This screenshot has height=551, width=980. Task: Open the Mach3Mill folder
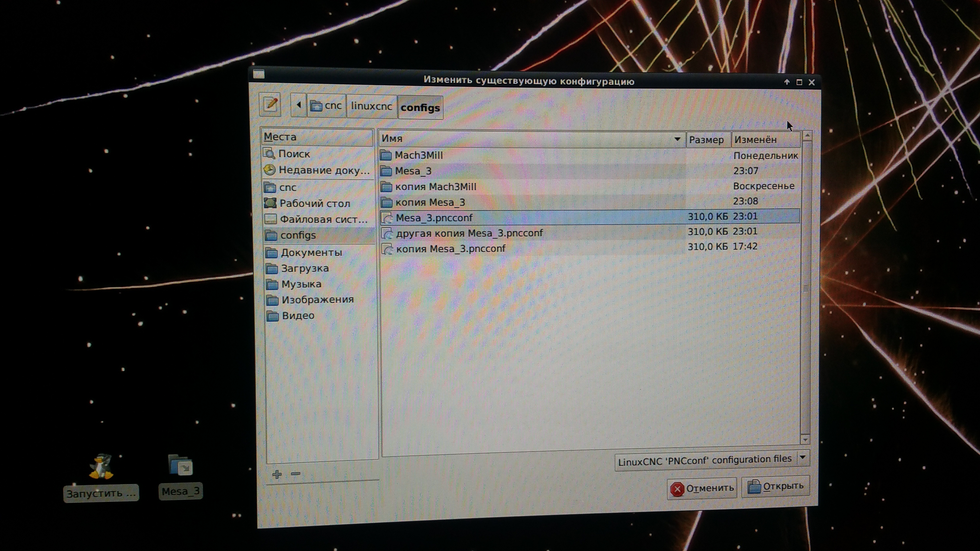pos(419,155)
